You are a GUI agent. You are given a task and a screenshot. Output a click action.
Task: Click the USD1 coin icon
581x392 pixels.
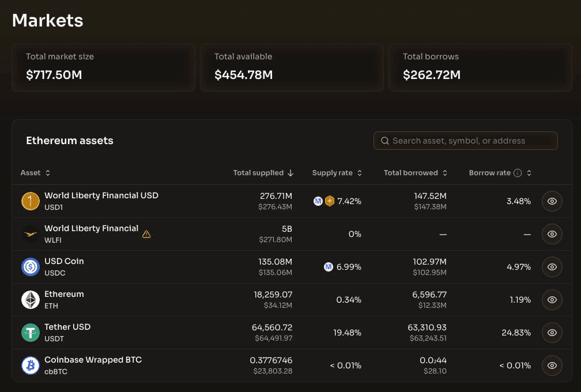point(31,201)
